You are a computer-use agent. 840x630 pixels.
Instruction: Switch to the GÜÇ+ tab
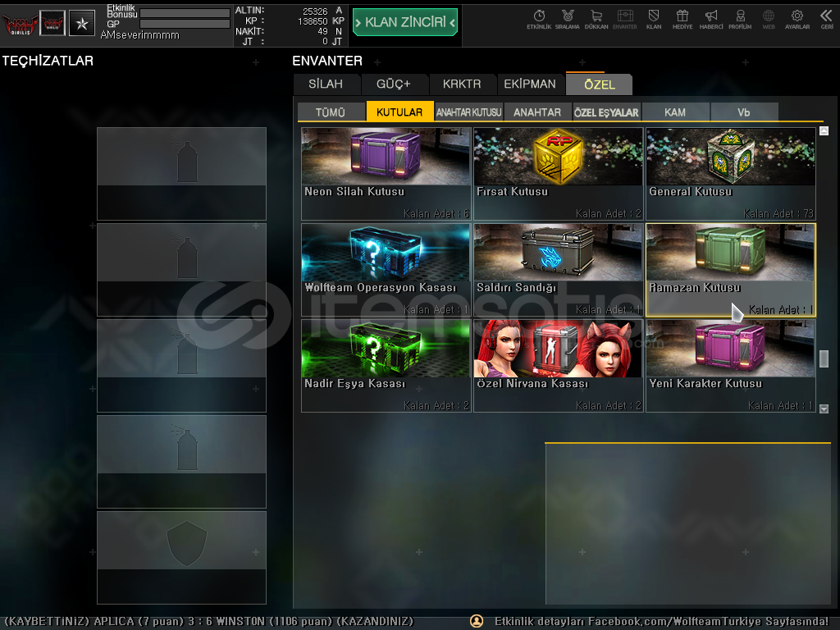coord(394,84)
